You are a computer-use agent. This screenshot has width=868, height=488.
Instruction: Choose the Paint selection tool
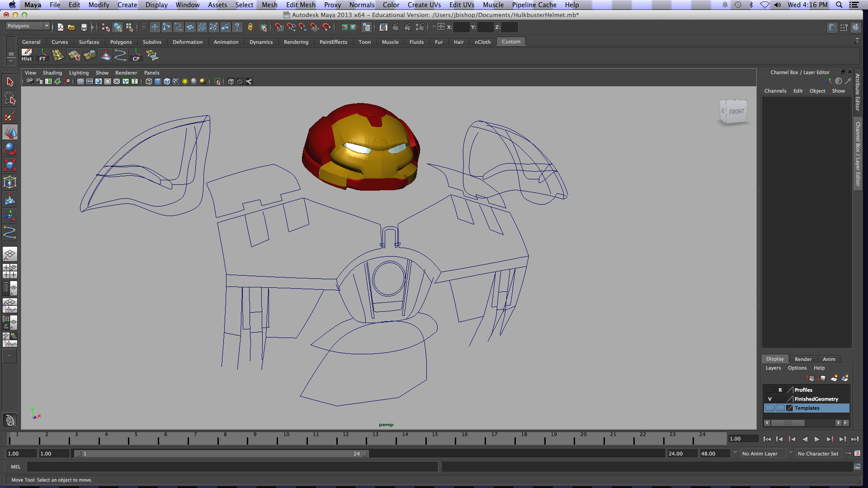(x=10, y=116)
